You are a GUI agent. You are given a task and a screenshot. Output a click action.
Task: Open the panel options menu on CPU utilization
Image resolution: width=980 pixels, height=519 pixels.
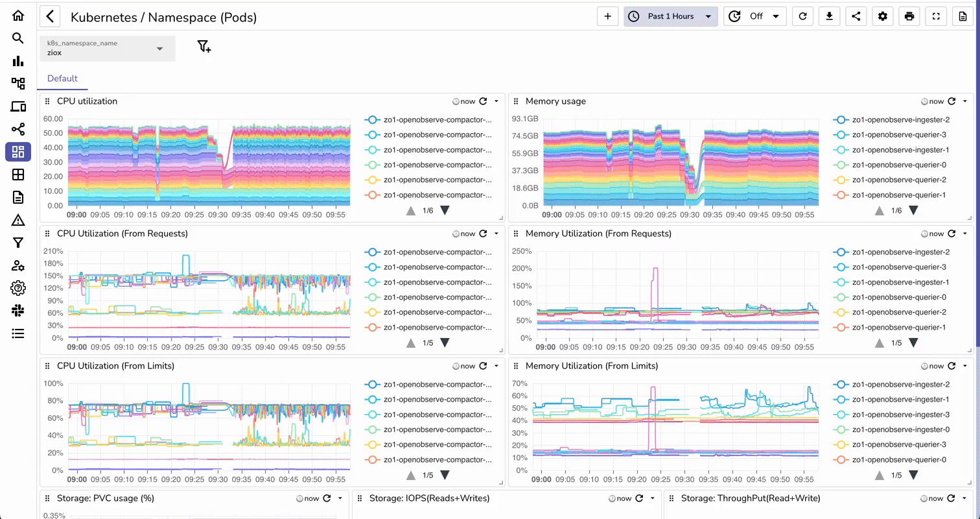pos(496,101)
